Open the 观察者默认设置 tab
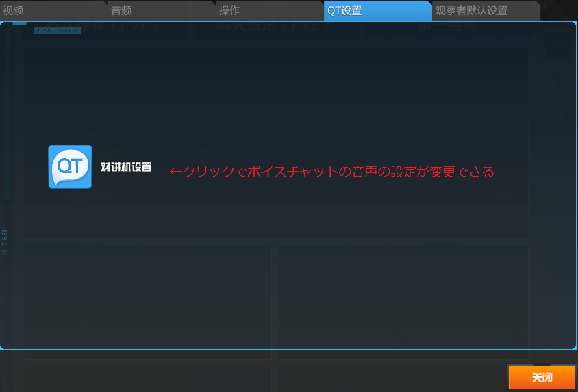Viewport: 578px width, 392px height. [x=486, y=11]
